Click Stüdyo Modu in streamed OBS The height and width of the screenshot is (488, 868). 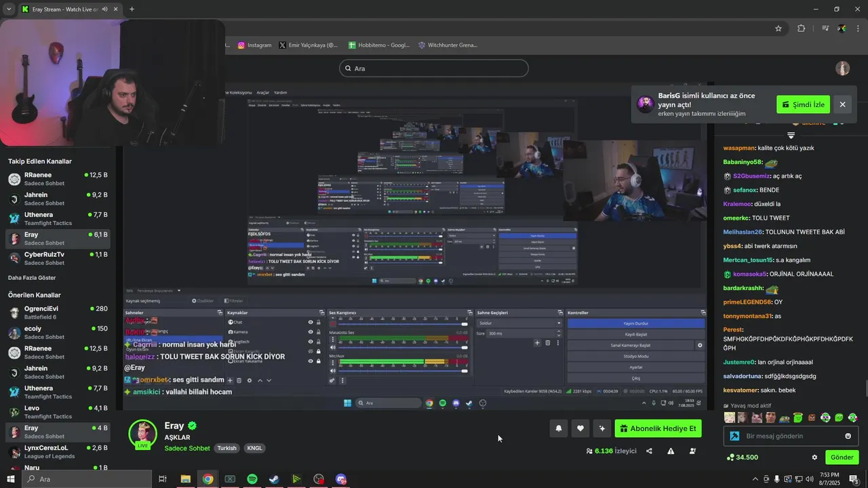click(x=636, y=356)
